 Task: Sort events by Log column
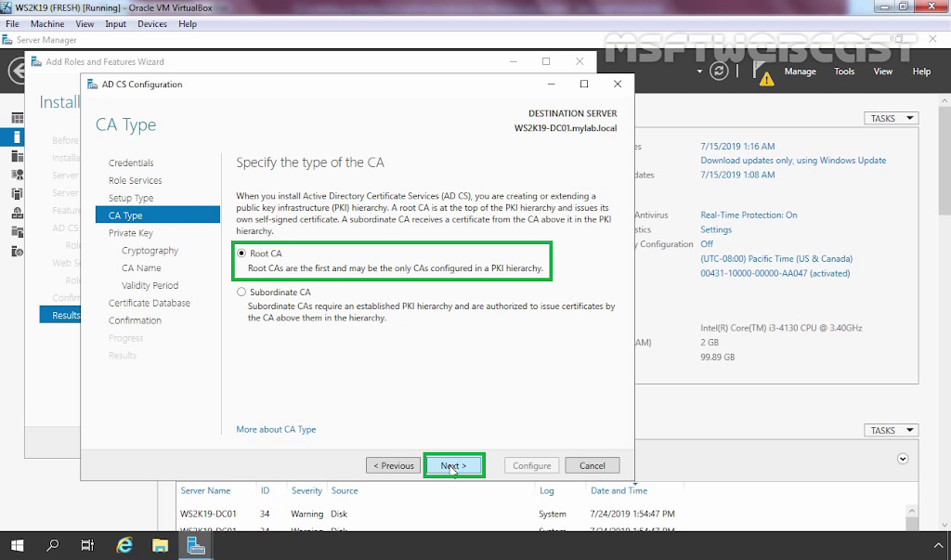tap(546, 490)
